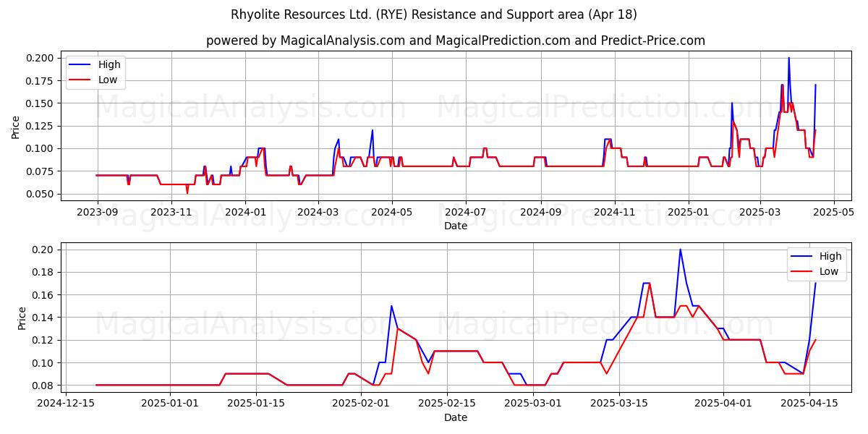The height and width of the screenshot is (434, 868).
Task: Click 'High' in the bottom chart legend
Action: 830,256
